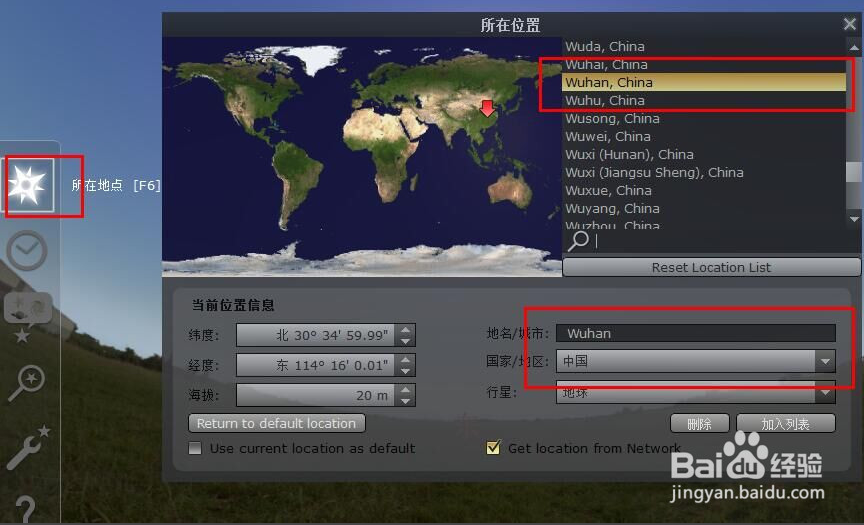Click the 删除 delete button
Image resolution: width=864 pixels, height=525 pixels.
click(700, 424)
